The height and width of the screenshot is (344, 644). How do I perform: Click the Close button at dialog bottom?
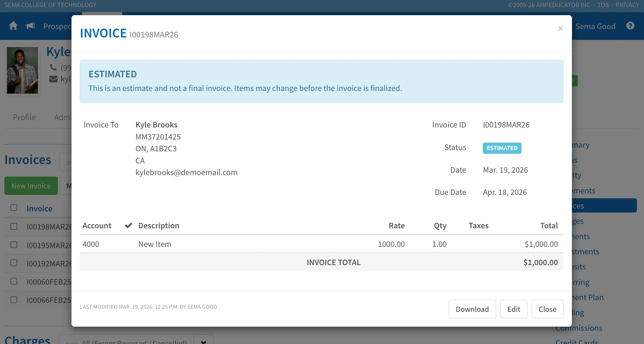[x=547, y=309]
